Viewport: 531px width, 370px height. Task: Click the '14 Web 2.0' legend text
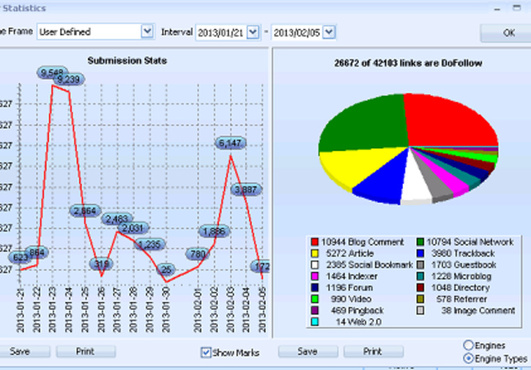pos(359,322)
